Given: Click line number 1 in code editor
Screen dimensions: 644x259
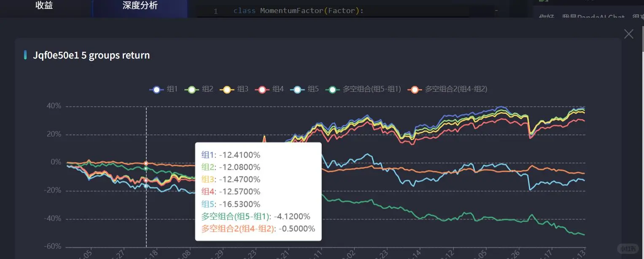Looking at the screenshot, I should tap(216, 11).
